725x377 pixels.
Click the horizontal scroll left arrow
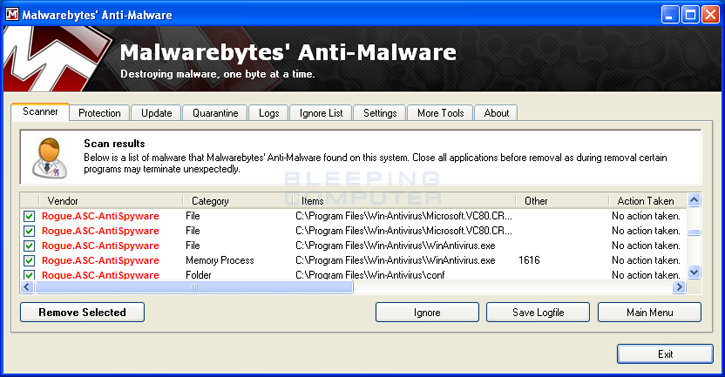[x=27, y=287]
